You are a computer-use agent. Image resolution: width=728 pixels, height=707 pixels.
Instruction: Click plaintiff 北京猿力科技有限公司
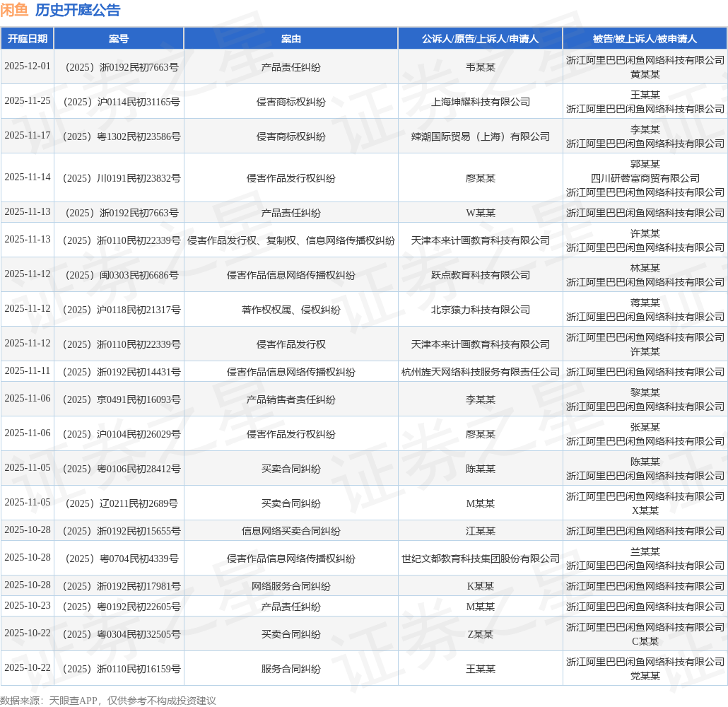[x=480, y=310]
